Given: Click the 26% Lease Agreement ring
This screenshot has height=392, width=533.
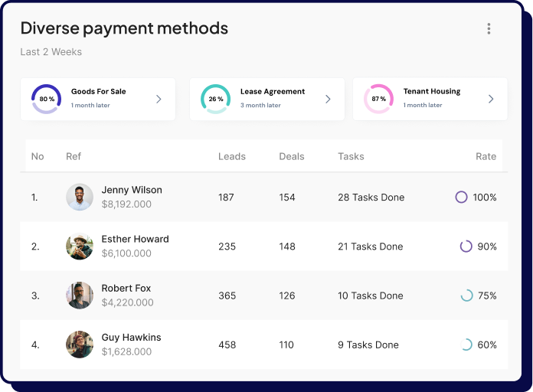Looking at the screenshot, I should [x=215, y=99].
